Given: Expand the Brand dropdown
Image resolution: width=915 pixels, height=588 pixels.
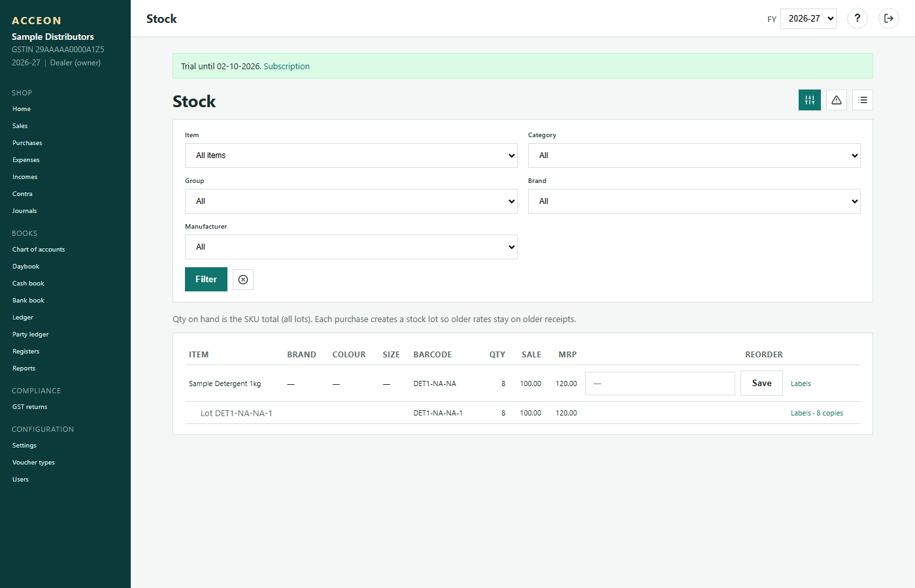Looking at the screenshot, I should 694,201.
